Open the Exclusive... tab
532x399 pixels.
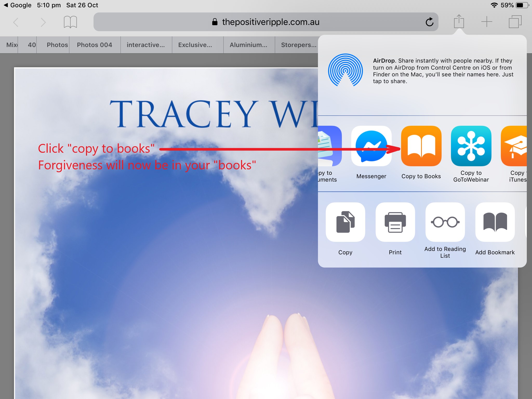195,45
